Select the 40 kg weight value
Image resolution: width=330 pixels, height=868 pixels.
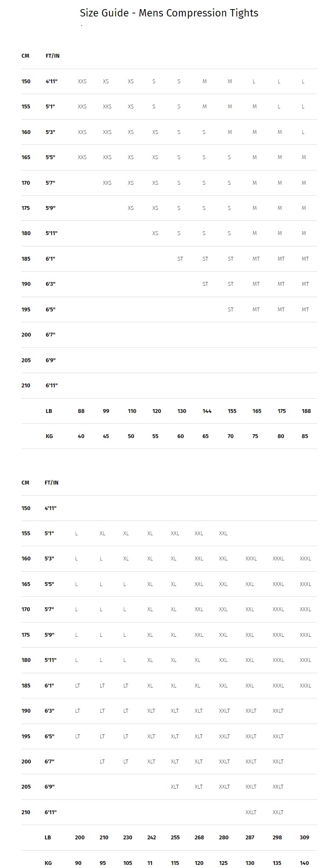(x=81, y=436)
